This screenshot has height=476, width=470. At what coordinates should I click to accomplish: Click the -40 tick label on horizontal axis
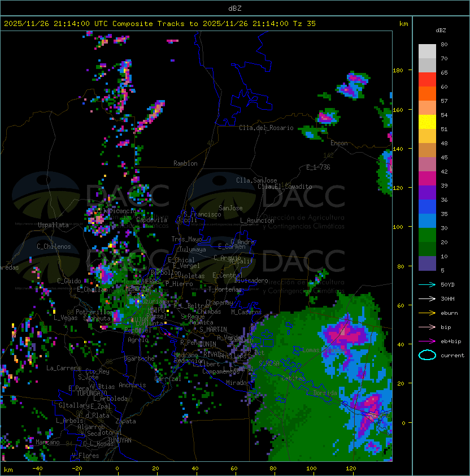click(37, 469)
